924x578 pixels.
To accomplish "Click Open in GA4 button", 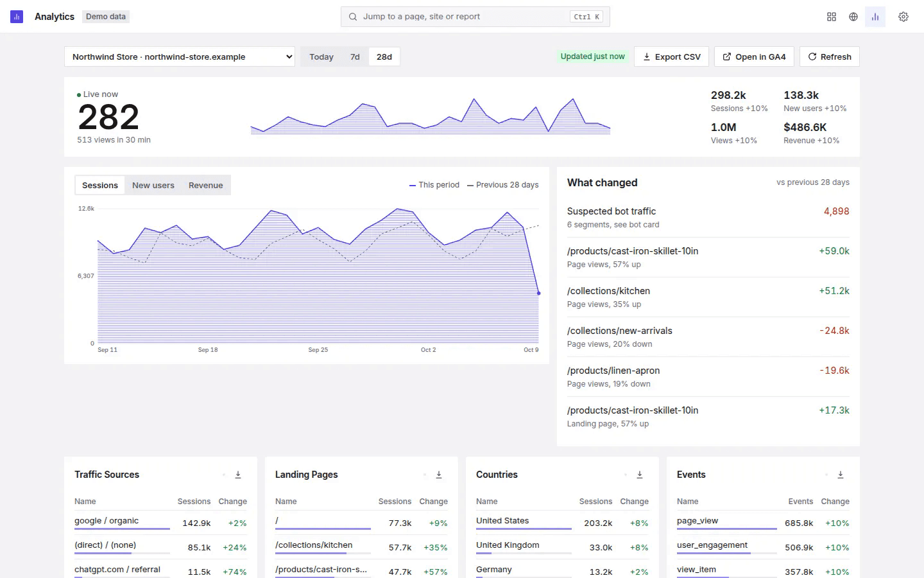I will point(754,57).
